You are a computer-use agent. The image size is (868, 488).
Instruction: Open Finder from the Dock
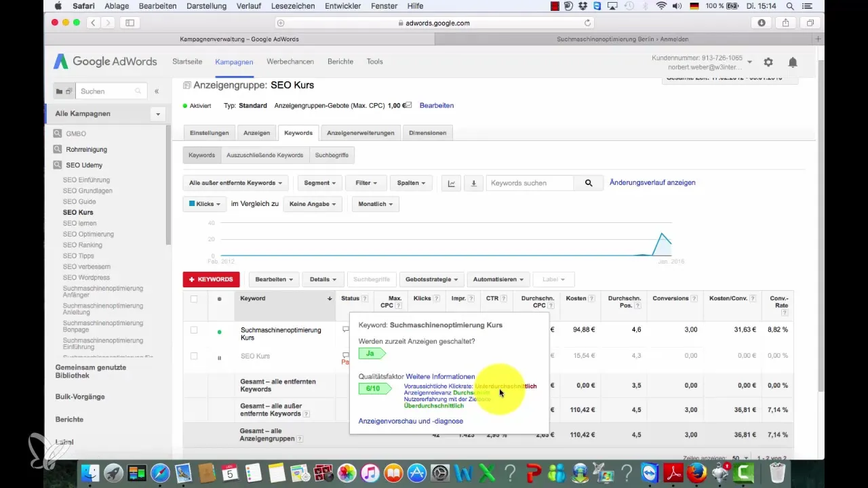(x=91, y=472)
